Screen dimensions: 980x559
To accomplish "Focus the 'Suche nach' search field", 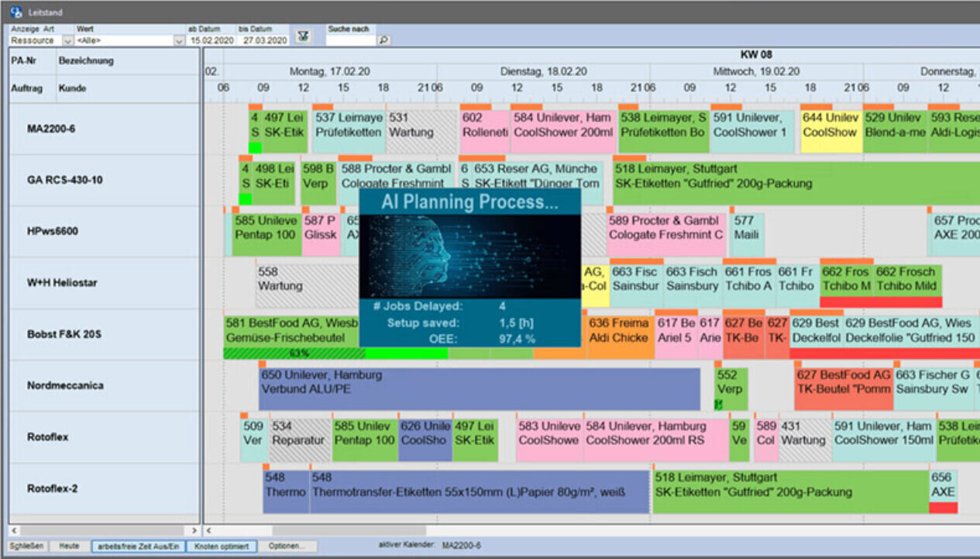I will pyautogui.click(x=351, y=40).
